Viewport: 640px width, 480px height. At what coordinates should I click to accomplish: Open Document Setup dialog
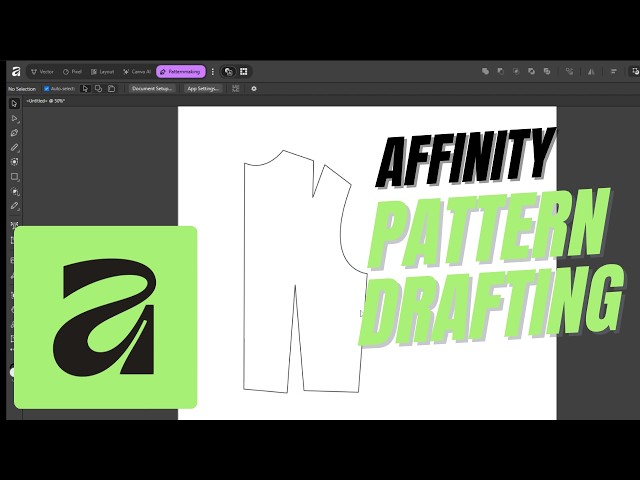(x=152, y=89)
